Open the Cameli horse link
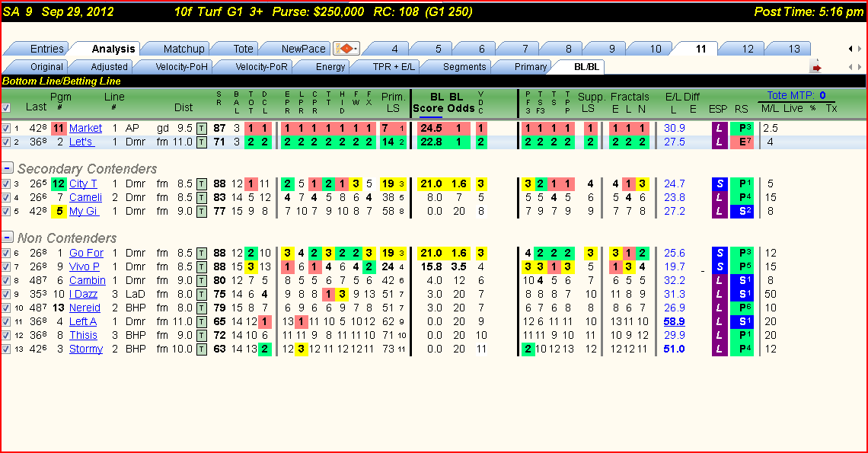This screenshot has width=868, height=453. click(x=85, y=198)
